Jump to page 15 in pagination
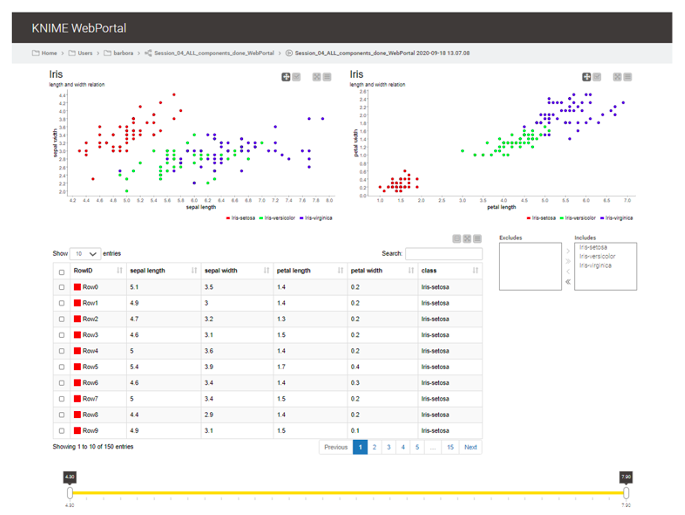Screen dimensions: 685x515 click(x=450, y=447)
